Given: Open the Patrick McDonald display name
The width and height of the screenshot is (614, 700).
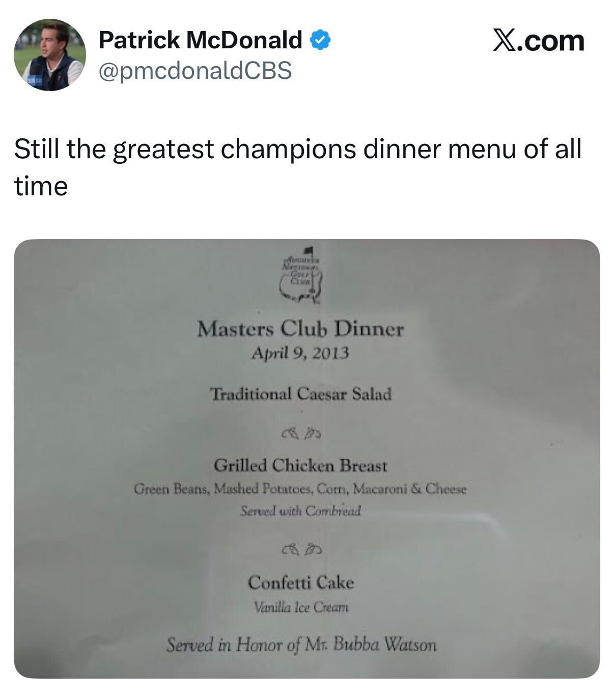Looking at the screenshot, I should click(x=200, y=40).
